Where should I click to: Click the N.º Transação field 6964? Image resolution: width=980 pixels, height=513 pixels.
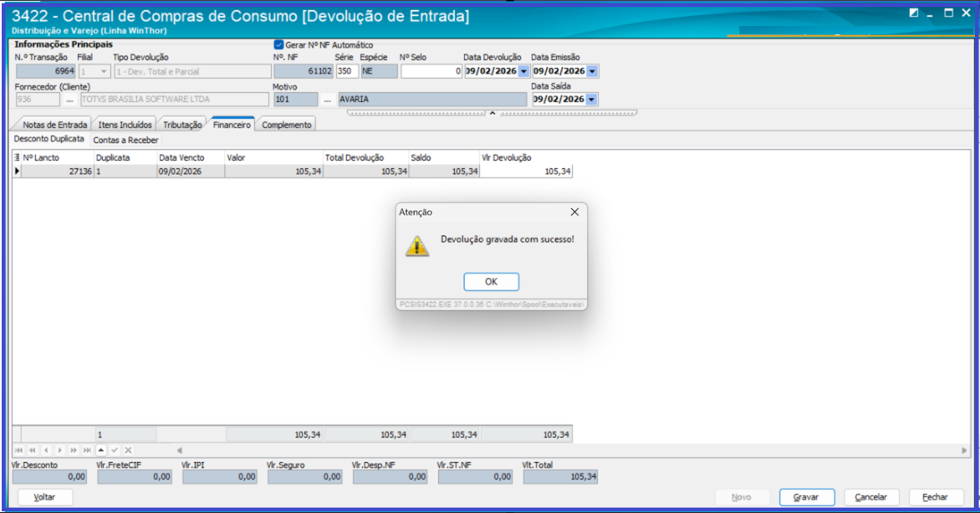pyautogui.click(x=46, y=71)
